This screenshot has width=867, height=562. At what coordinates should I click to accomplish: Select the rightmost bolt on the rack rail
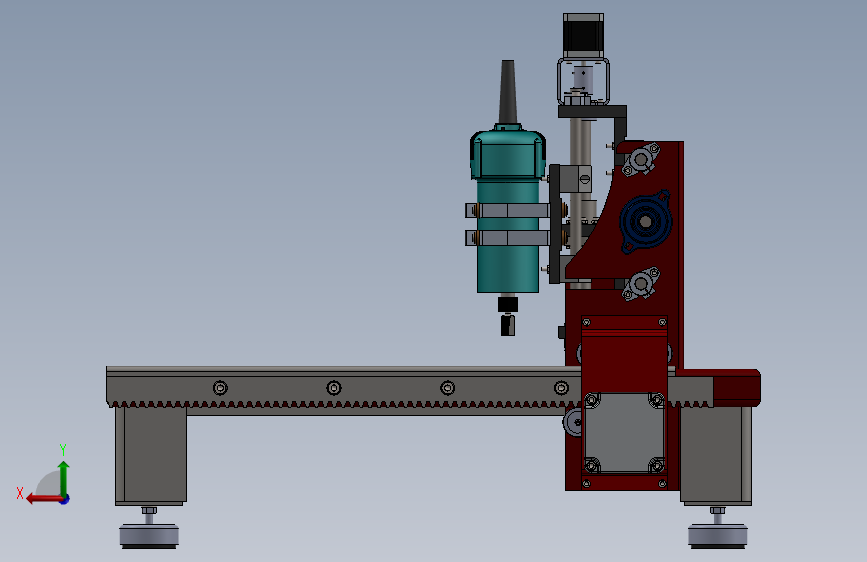pos(561,388)
